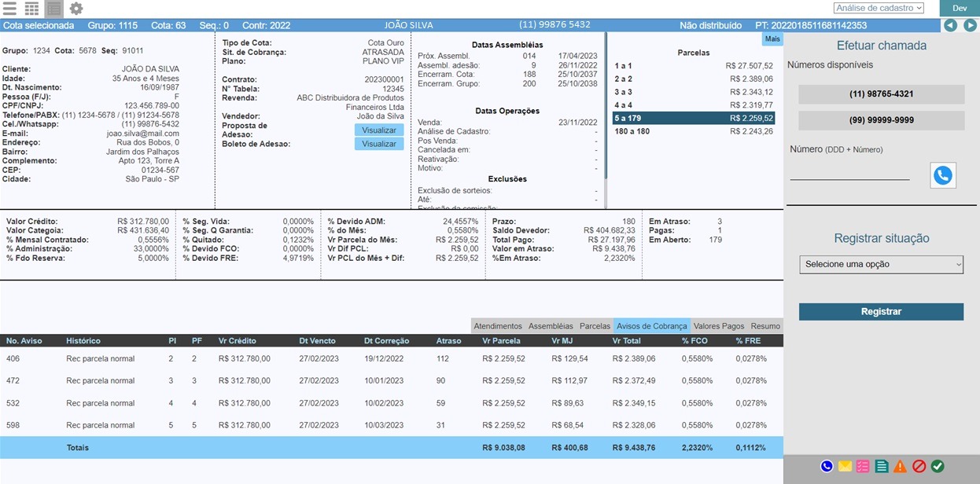This screenshot has height=484, width=980.
Task: Open settings via the gear icon
Action: (x=76, y=9)
